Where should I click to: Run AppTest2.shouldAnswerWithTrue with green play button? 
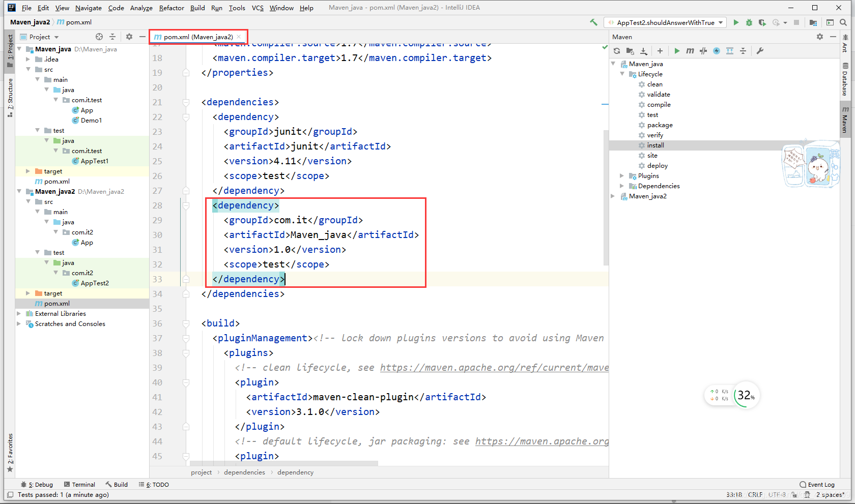point(736,22)
